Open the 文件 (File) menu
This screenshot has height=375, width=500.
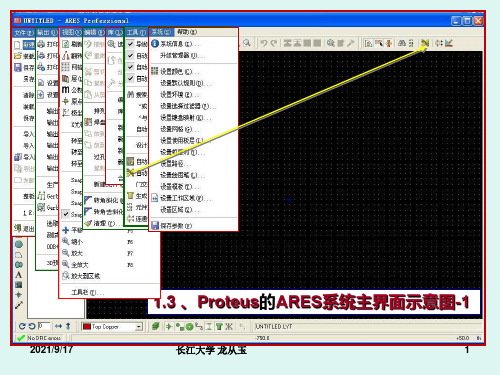click(24, 32)
